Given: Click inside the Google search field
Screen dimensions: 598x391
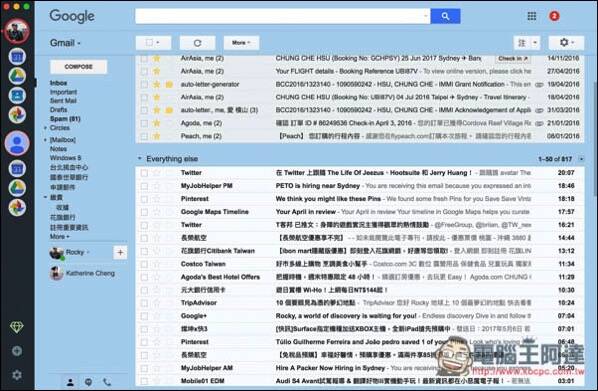Looking at the screenshot, I should (283, 16).
